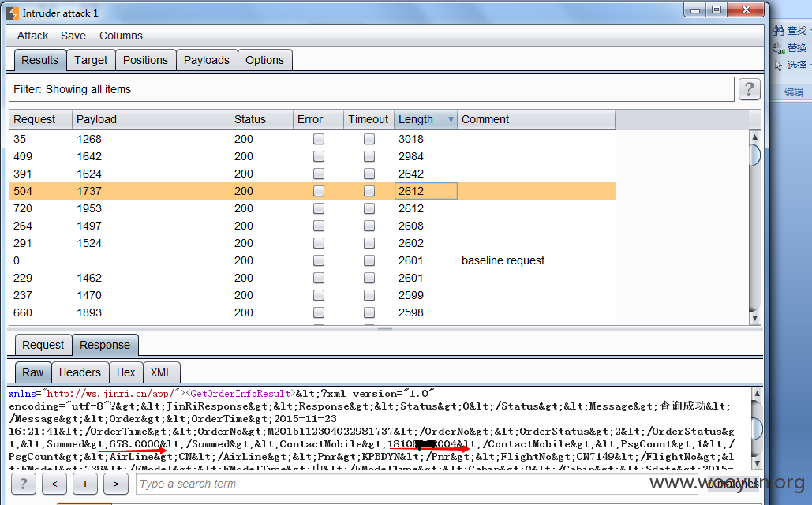The width and height of the screenshot is (812, 505).
Task: Click results table scrollbar up arrow
Action: click(754, 137)
